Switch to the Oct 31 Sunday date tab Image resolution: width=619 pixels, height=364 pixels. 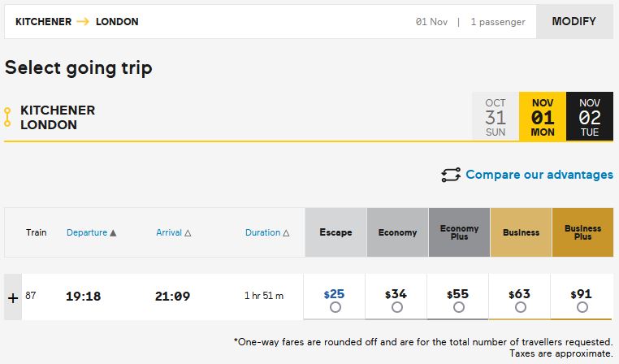pos(496,117)
